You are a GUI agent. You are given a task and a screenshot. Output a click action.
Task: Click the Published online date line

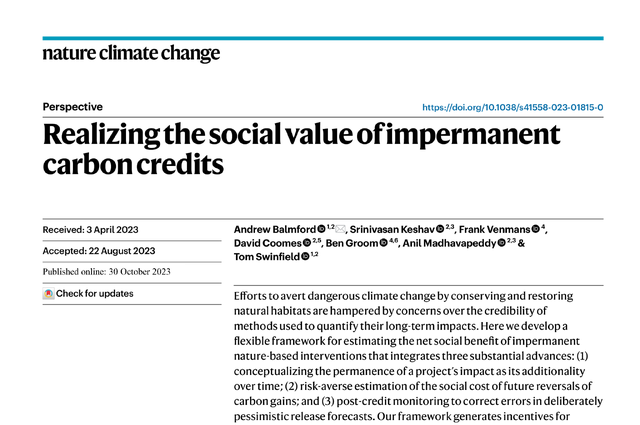107,271
